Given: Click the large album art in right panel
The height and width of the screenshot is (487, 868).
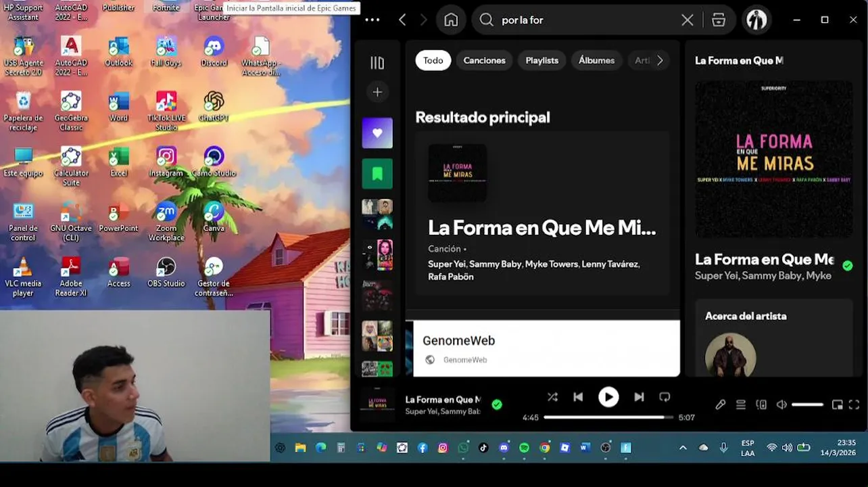Looking at the screenshot, I should point(774,159).
